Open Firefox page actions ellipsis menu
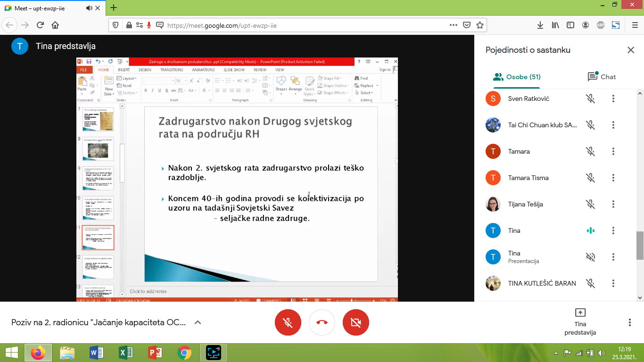644x362 pixels. pyautogui.click(x=453, y=25)
